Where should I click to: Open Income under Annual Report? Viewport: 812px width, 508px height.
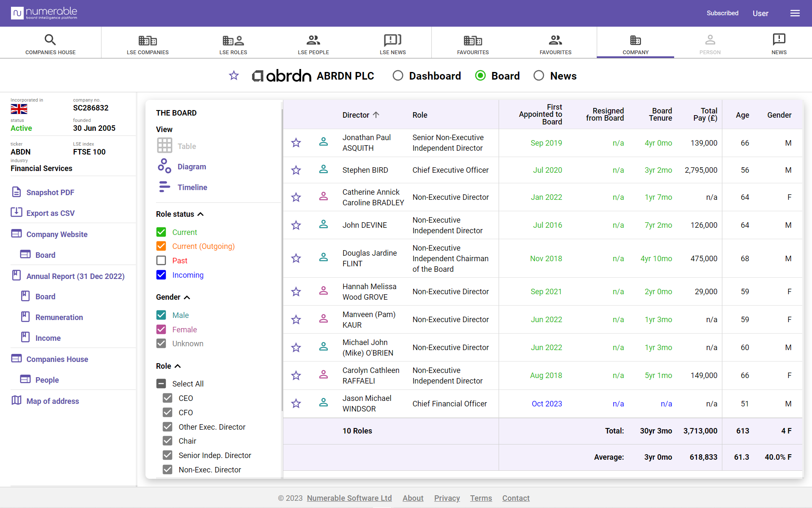point(48,338)
